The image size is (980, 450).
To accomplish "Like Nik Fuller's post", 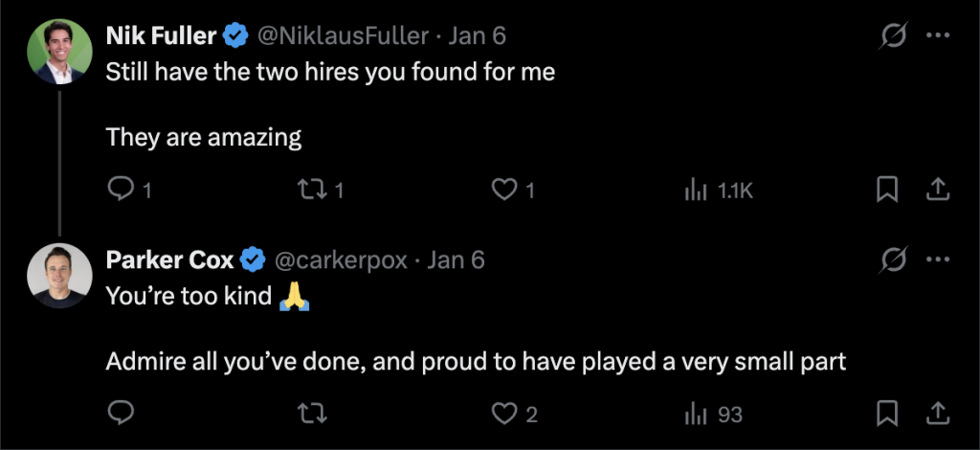I will coord(504,191).
